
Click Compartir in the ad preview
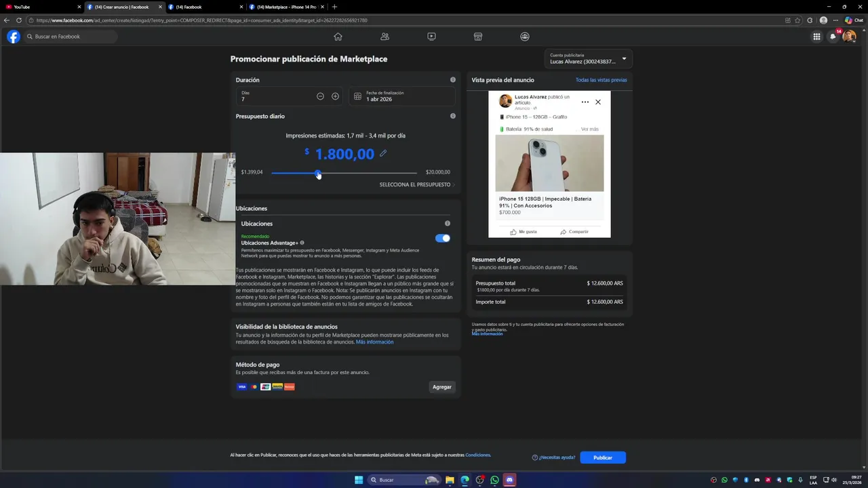(x=574, y=232)
